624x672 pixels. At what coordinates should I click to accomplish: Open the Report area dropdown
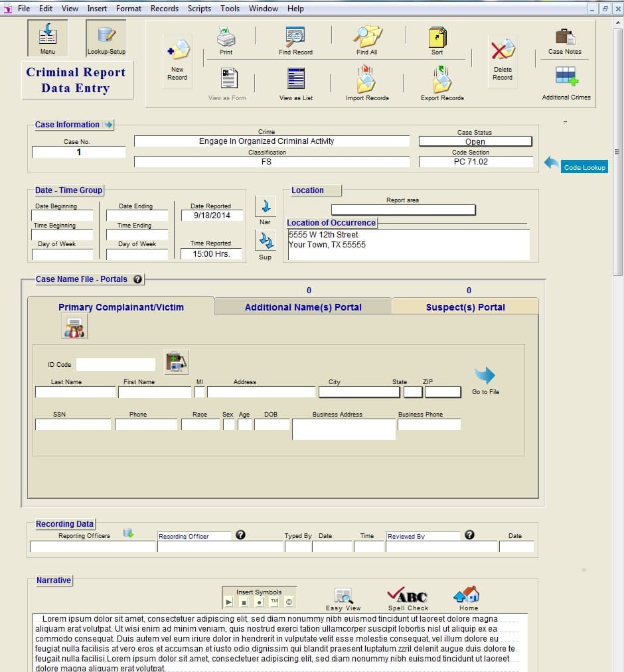tap(403, 210)
